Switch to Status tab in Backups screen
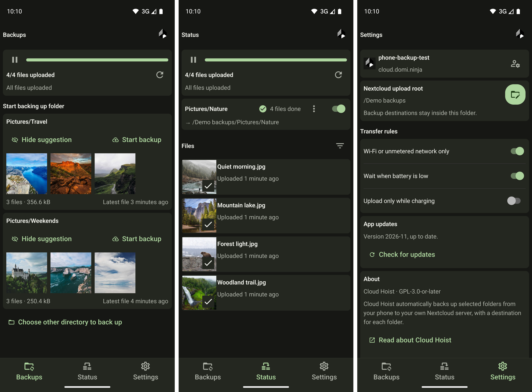Viewport: 532px width, 392px height. coord(87,371)
